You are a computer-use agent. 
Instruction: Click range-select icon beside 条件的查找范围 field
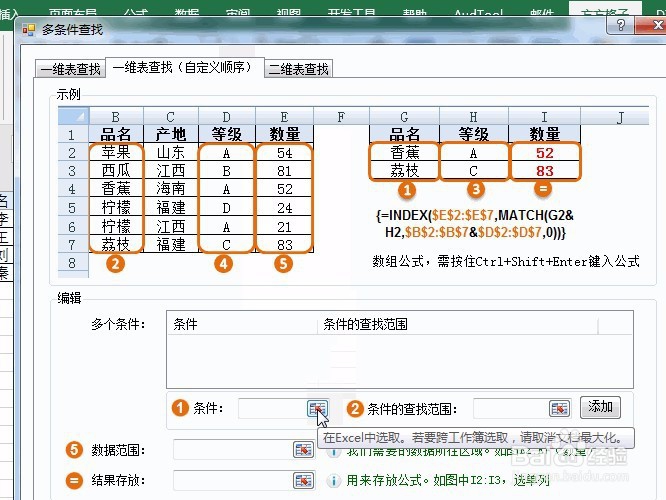[559, 409]
